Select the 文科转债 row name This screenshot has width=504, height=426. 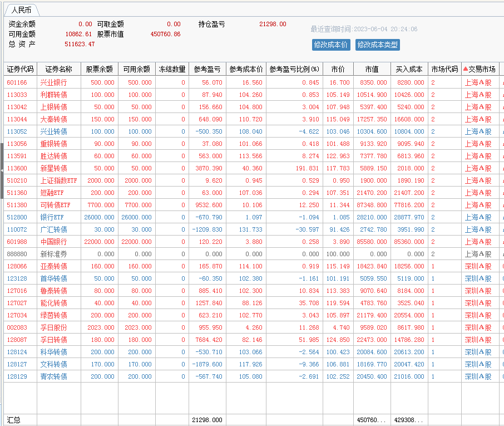[x=53, y=364]
